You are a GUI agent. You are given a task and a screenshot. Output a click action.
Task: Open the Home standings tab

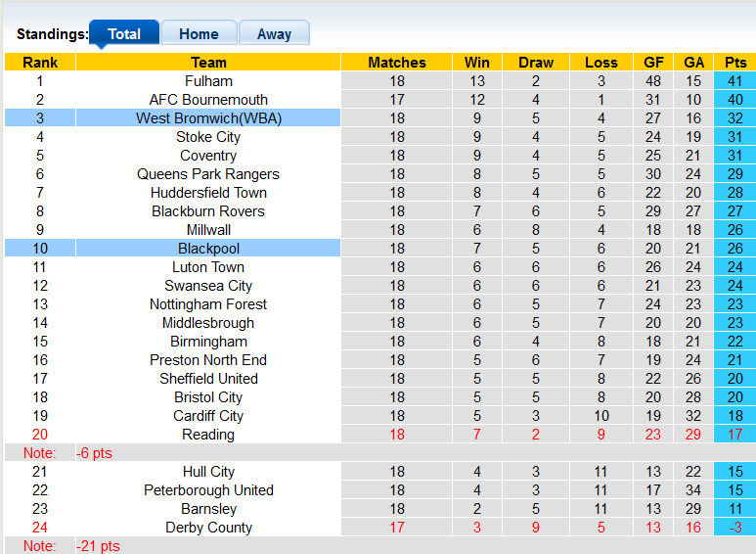point(199,33)
